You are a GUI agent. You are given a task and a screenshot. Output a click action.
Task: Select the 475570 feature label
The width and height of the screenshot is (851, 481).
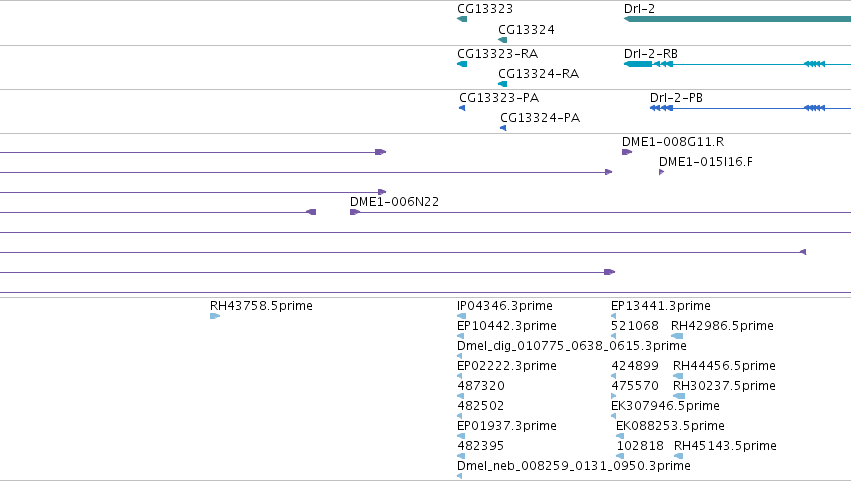[x=635, y=386]
